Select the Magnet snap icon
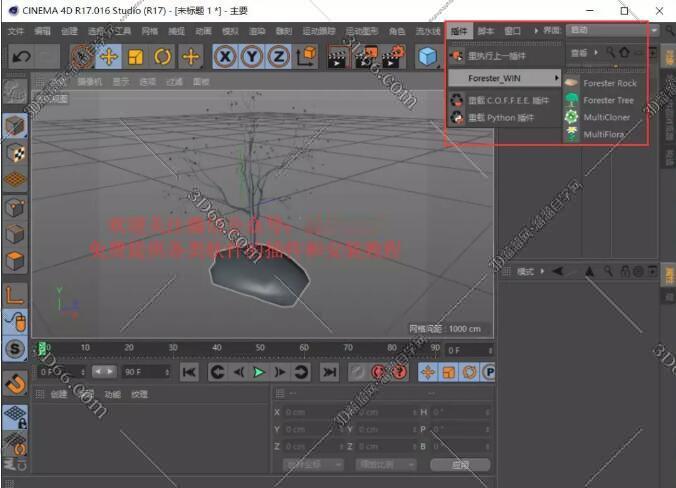The height and width of the screenshot is (488, 676). 16,384
